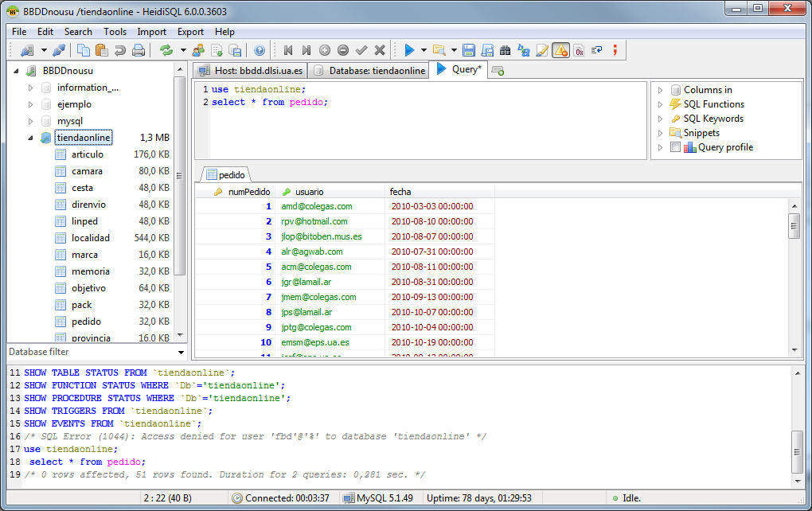812x511 pixels.
Task: Open the Tools menu
Action: [x=115, y=32]
